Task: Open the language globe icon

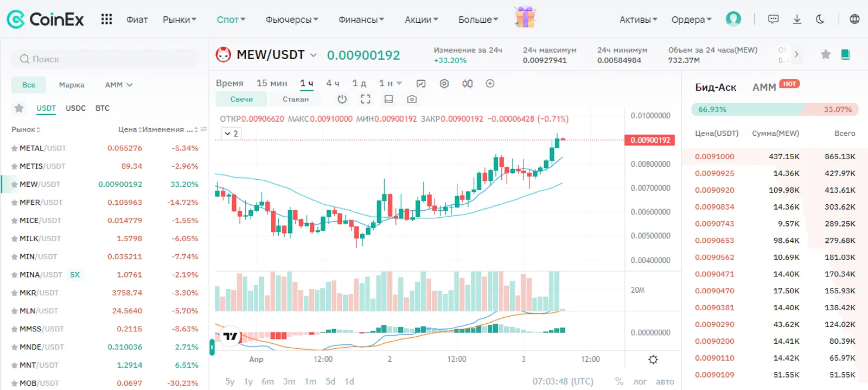Action: coord(854,19)
